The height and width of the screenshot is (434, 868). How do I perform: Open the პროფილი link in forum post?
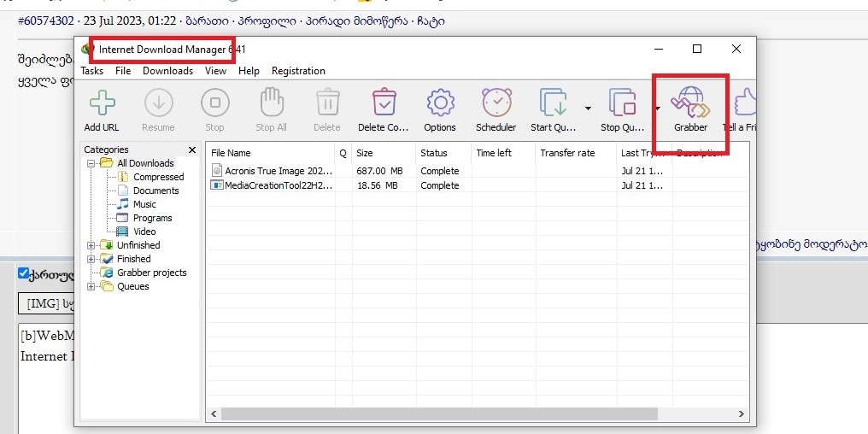coord(265,21)
